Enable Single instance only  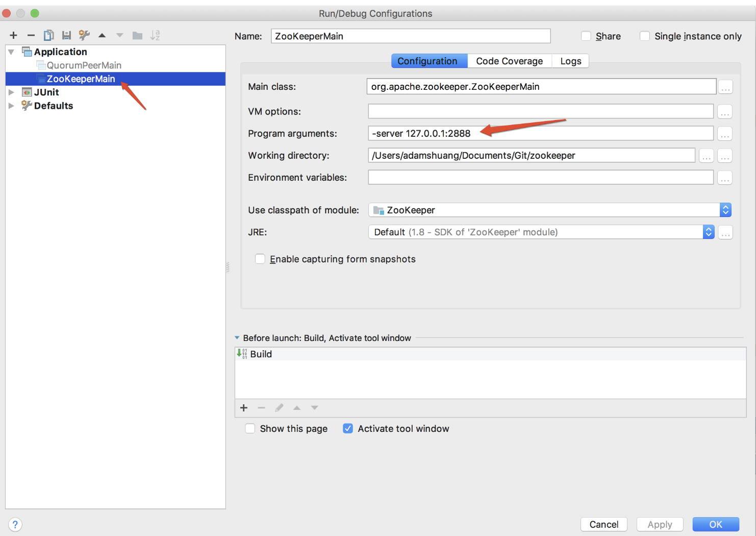click(x=645, y=36)
